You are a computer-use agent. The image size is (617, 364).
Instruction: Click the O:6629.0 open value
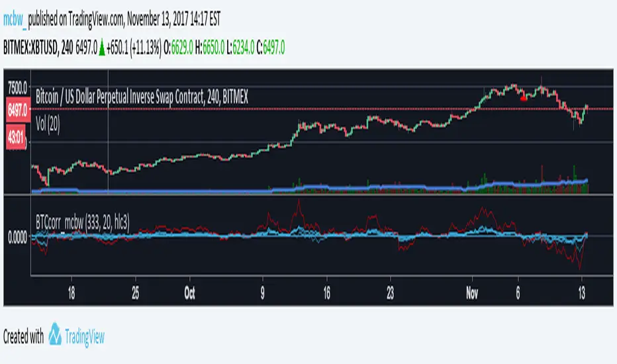click(178, 48)
